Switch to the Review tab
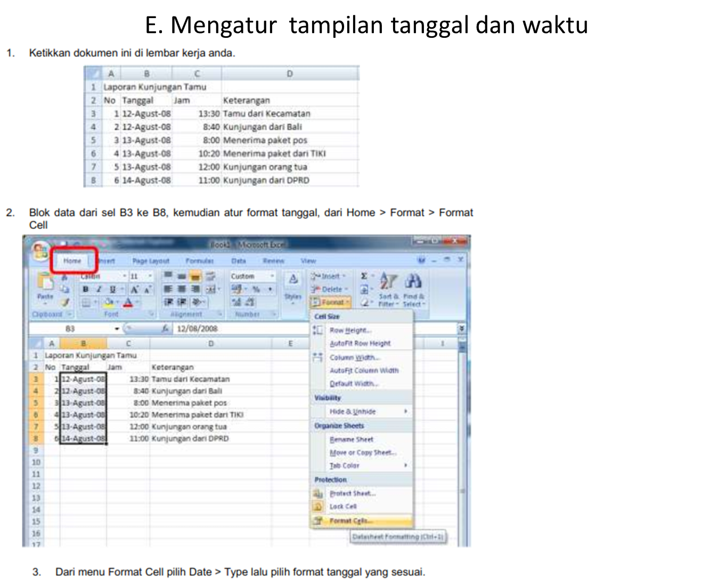The image size is (726, 588). [x=273, y=260]
